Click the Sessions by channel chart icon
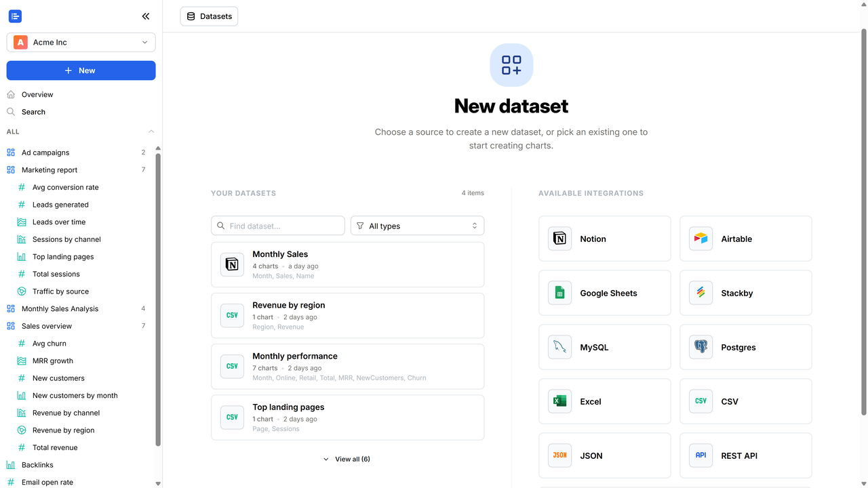The image size is (868, 488). coord(22,239)
